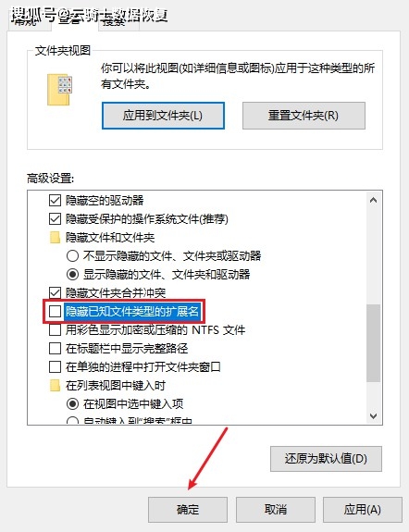Click the 在列表视图中键入时 folder icon
The image size is (409, 532).
(55, 386)
